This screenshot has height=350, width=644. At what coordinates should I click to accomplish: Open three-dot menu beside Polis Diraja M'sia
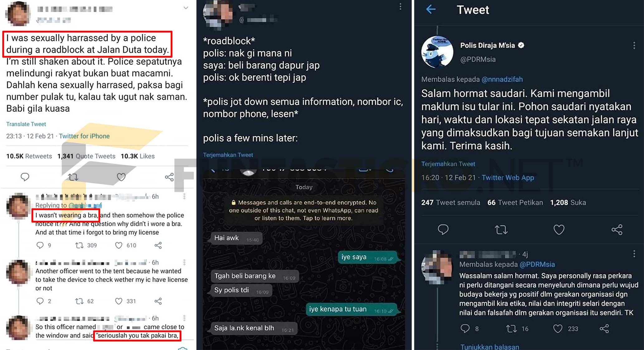[634, 46]
